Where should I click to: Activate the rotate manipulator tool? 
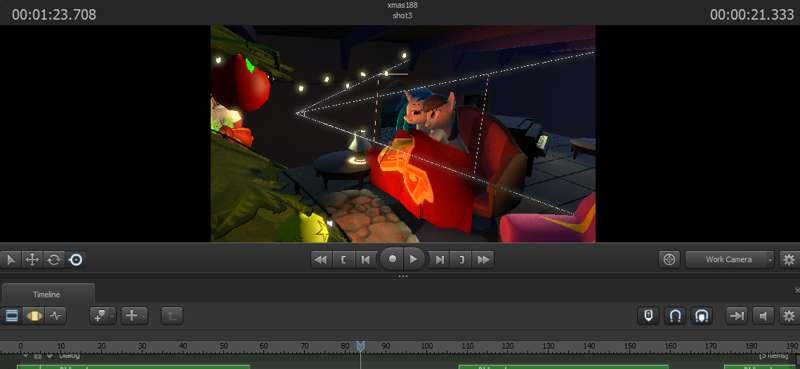pyautogui.click(x=54, y=260)
